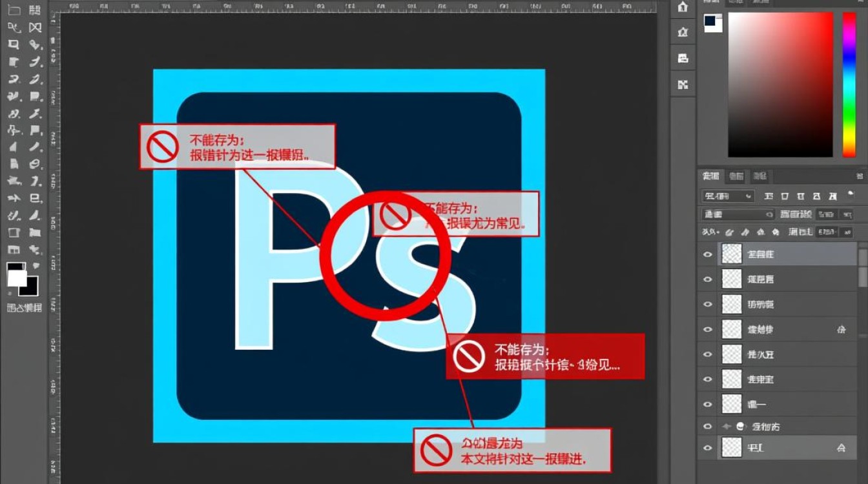868x484 pixels.
Task: Open the fourth icon in collapsed panel dock
Action: click(683, 85)
